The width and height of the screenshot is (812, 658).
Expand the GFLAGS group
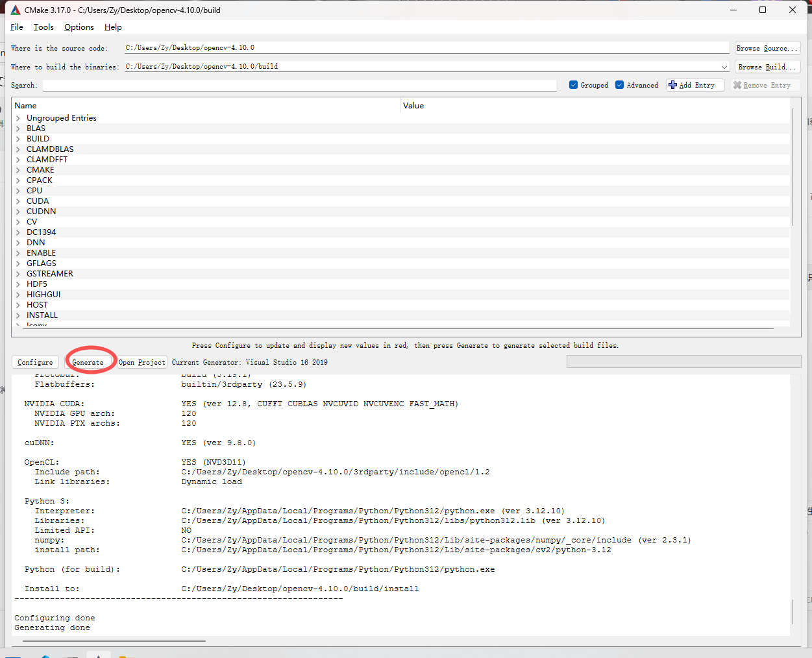click(18, 263)
